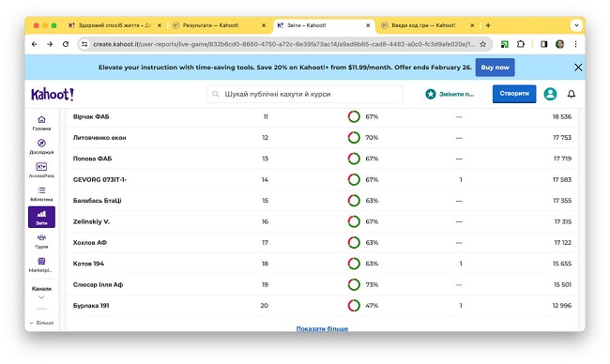Click the address bar URL
Image resolution: width=610 pixels, height=364 pixels.
pos(283,44)
